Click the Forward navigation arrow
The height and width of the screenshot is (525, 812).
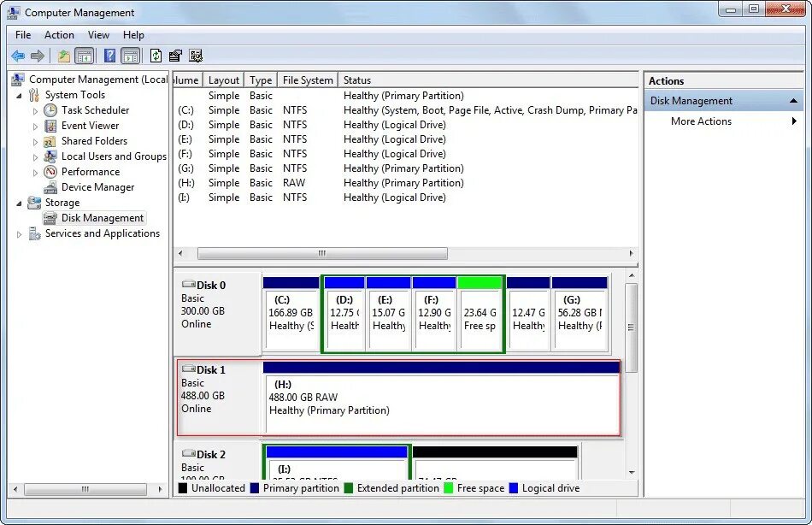point(38,55)
